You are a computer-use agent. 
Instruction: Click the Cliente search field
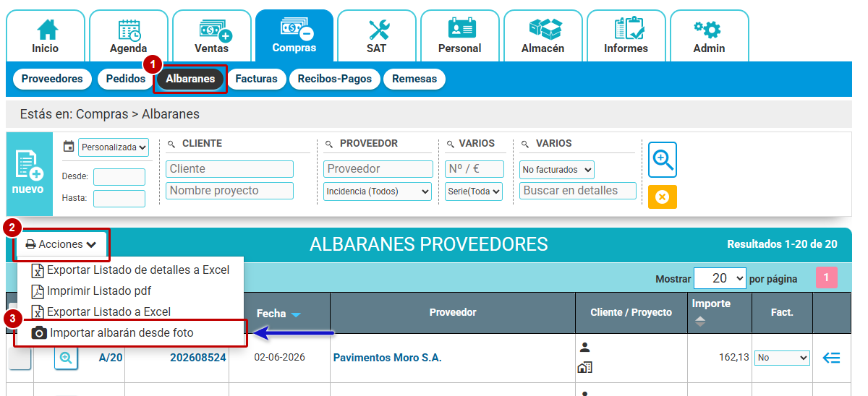(x=230, y=169)
